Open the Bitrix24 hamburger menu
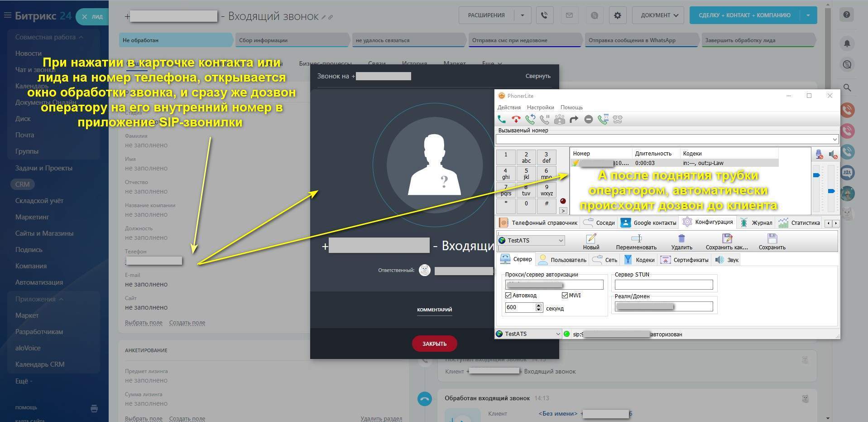This screenshot has height=422, width=868. (7, 15)
